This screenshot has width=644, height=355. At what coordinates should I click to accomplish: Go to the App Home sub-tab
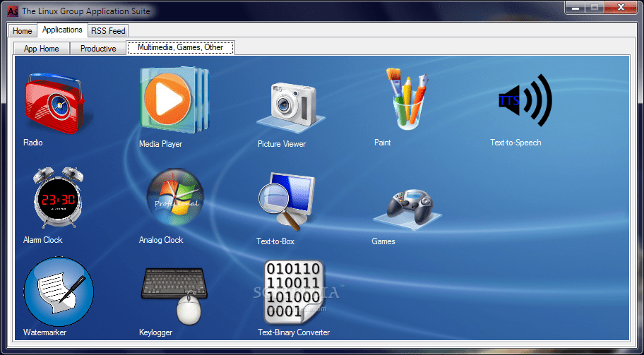click(x=42, y=49)
